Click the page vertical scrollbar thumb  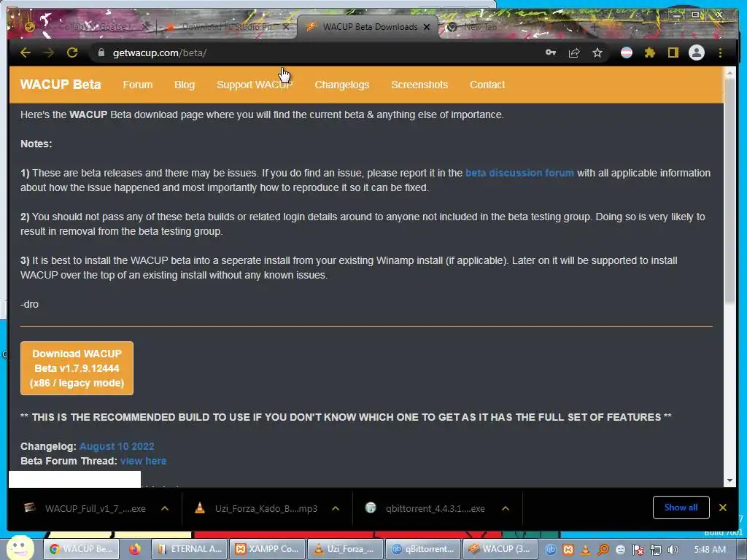coord(729,190)
